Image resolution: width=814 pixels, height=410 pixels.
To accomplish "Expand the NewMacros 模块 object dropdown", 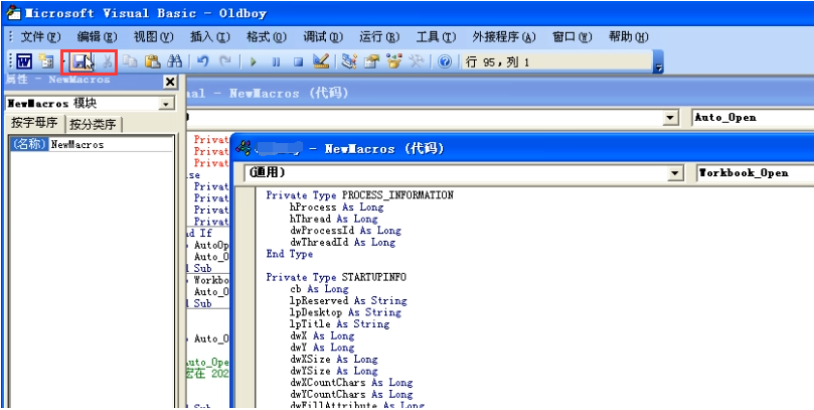I will 166,104.
